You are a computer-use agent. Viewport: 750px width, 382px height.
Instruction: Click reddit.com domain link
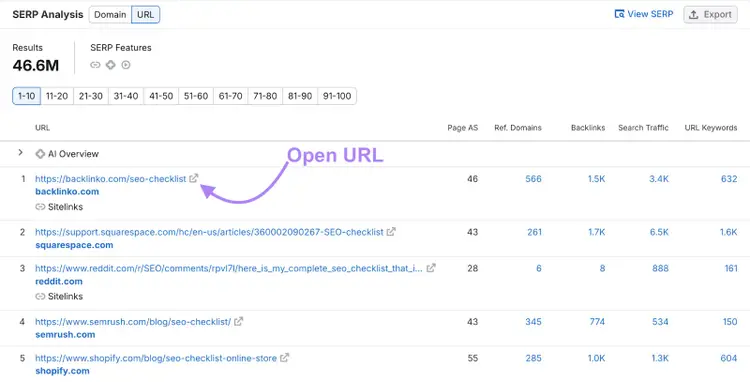pos(59,281)
